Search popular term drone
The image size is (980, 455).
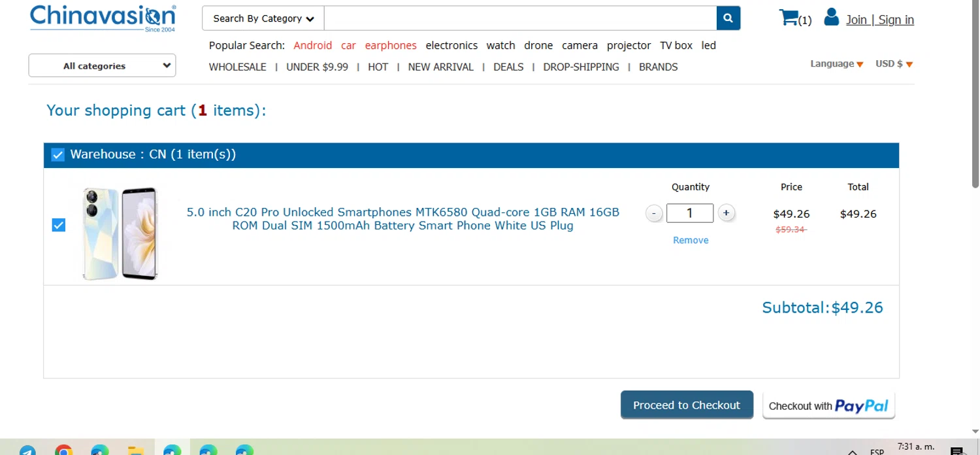(x=538, y=45)
